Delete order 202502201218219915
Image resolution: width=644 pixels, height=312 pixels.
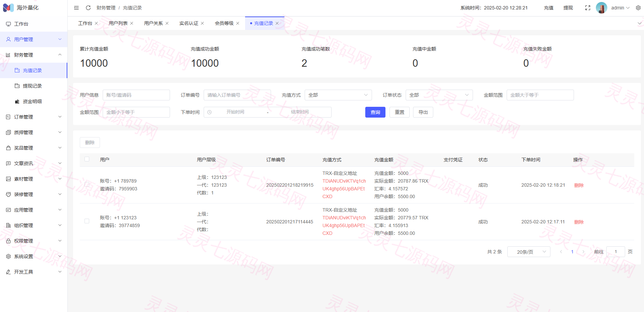tap(579, 185)
